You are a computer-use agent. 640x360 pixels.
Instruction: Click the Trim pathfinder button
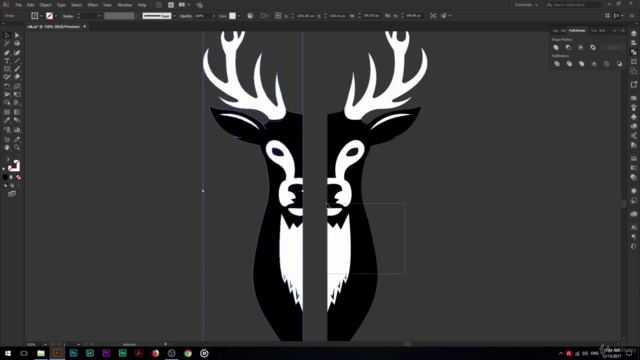[569, 64]
